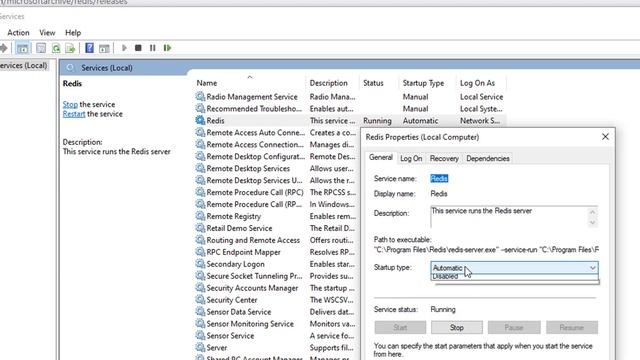
Task: Select Sensor Data Service row
Action: click(x=277, y=311)
